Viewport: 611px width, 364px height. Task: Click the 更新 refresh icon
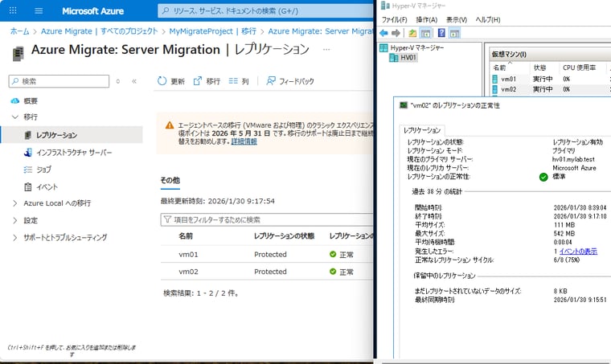coord(162,81)
